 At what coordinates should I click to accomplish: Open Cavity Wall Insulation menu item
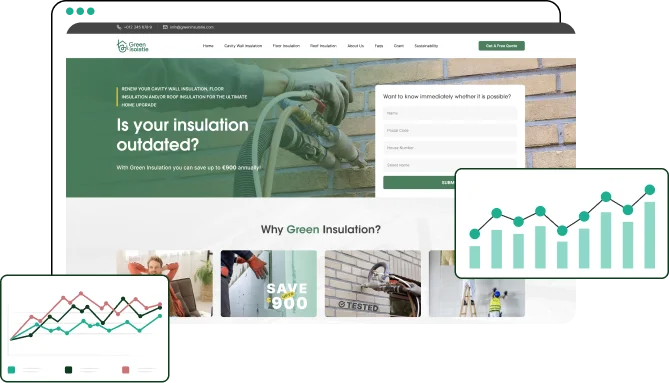pyautogui.click(x=243, y=46)
